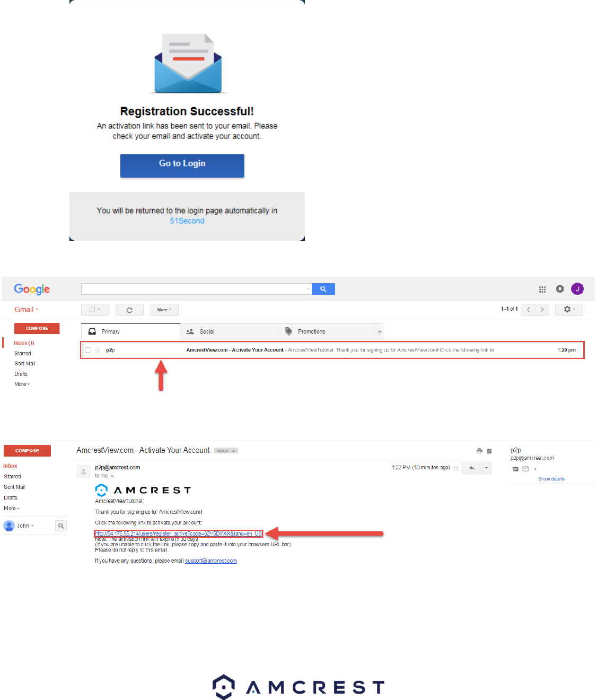597x700 pixels.
Task: Tick the checkbox for the p2p email
Action: [x=88, y=350]
